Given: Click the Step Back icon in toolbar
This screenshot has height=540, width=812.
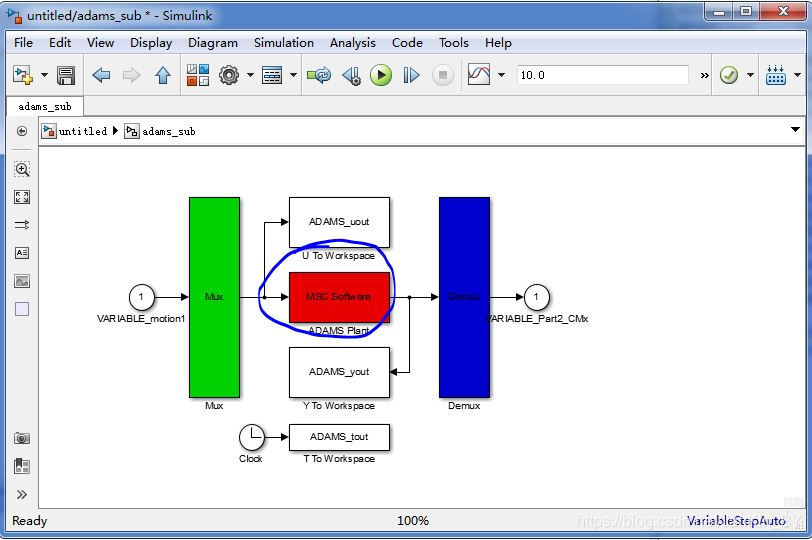Looking at the screenshot, I should coord(350,75).
